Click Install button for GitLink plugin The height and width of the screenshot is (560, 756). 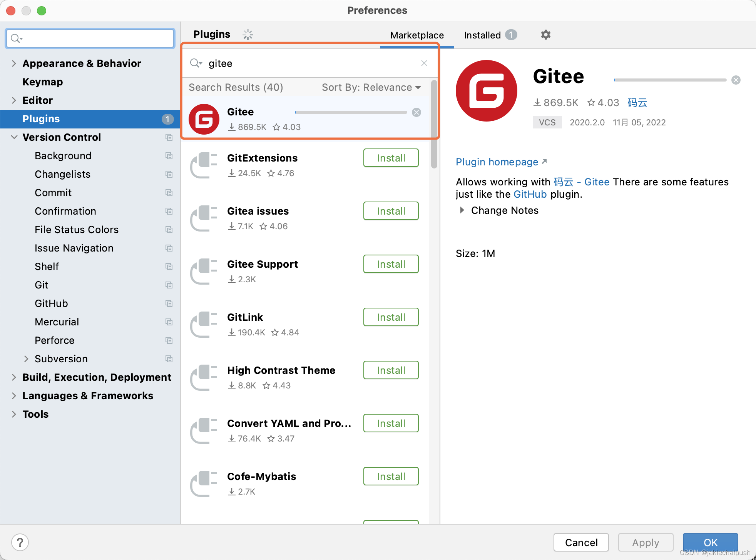[390, 317]
